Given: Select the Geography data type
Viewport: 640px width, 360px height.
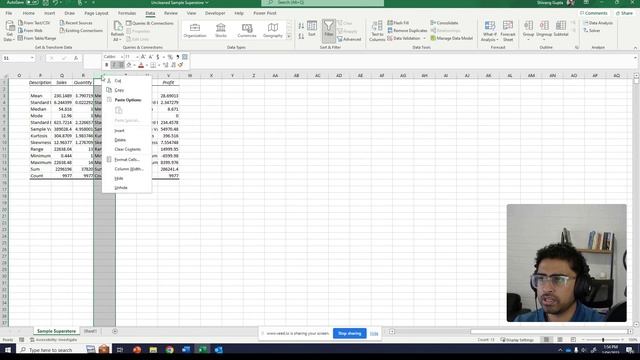Looking at the screenshot, I should pyautogui.click(x=273, y=31).
